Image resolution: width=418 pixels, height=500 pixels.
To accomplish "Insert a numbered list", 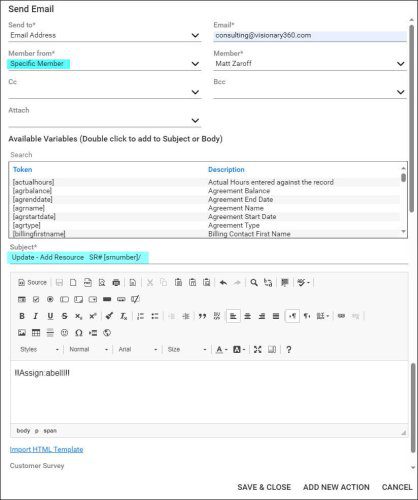I will click(x=140, y=316).
